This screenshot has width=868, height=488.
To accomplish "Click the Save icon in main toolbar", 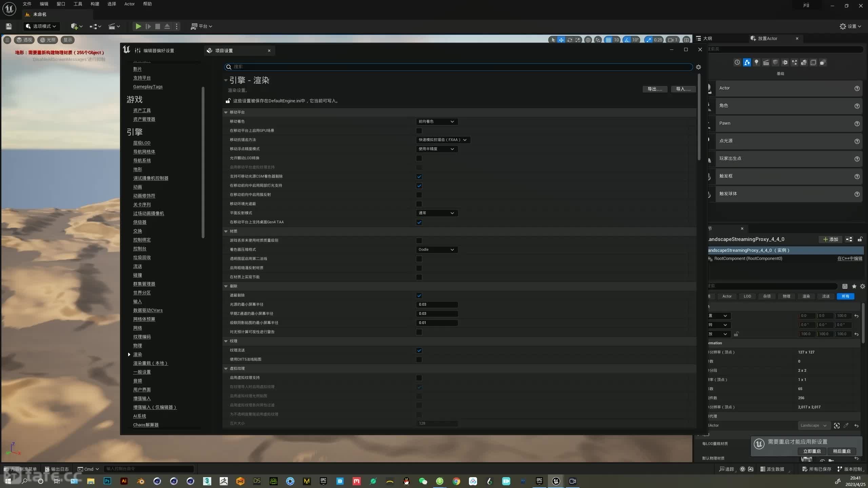I will coord(9,26).
